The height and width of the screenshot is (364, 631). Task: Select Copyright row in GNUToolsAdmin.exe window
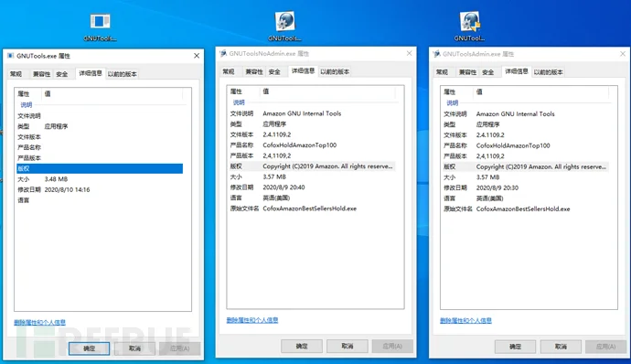click(x=526, y=166)
